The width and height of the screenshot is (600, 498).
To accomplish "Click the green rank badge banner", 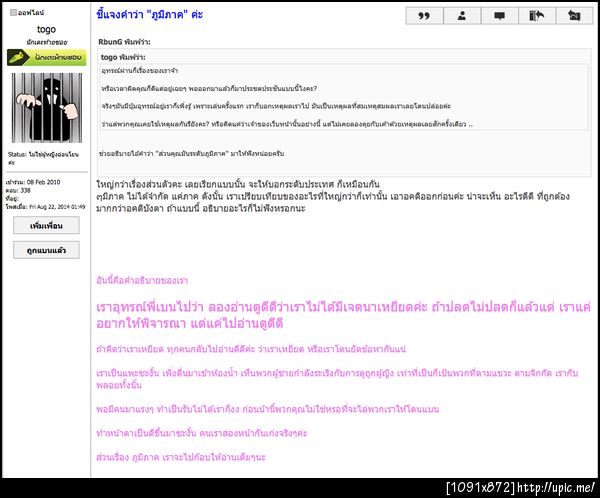I will [x=47, y=57].
